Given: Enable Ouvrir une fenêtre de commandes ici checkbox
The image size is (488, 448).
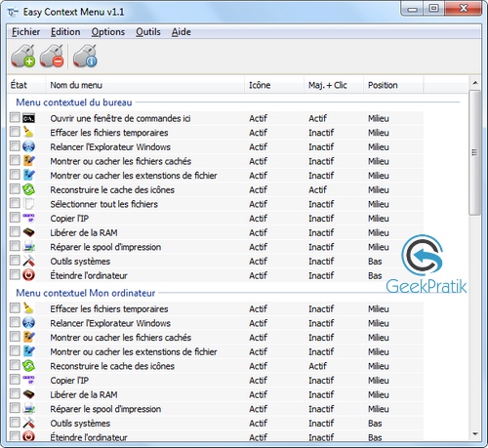Looking at the screenshot, I should tap(15, 117).
